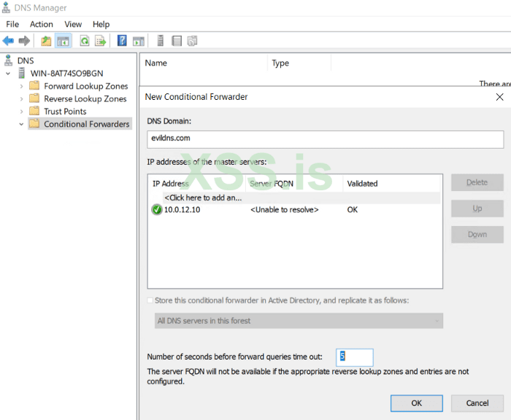Expand the Reverse Lookup Zones node

click(21, 99)
